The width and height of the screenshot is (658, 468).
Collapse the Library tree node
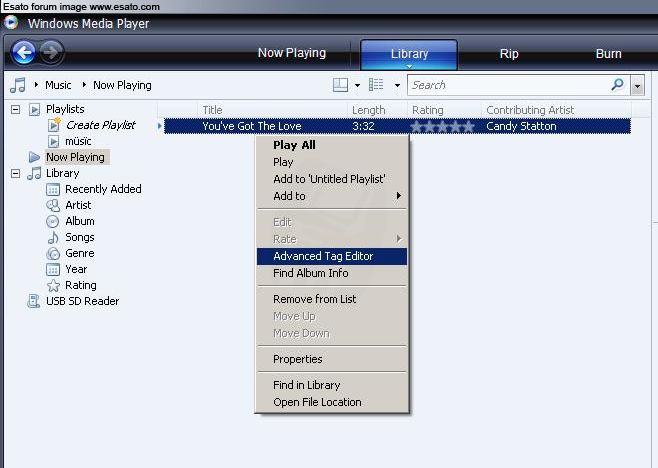click(x=16, y=173)
